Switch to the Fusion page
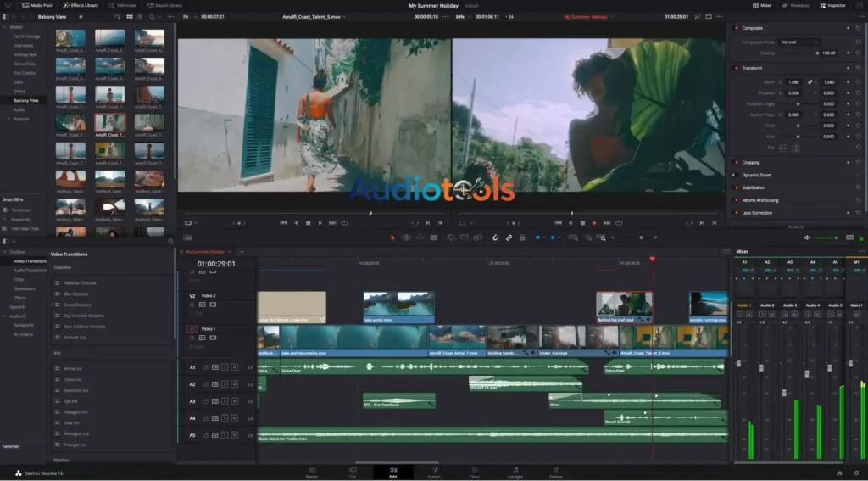The height and width of the screenshot is (481, 868). [x=434, y=473]
